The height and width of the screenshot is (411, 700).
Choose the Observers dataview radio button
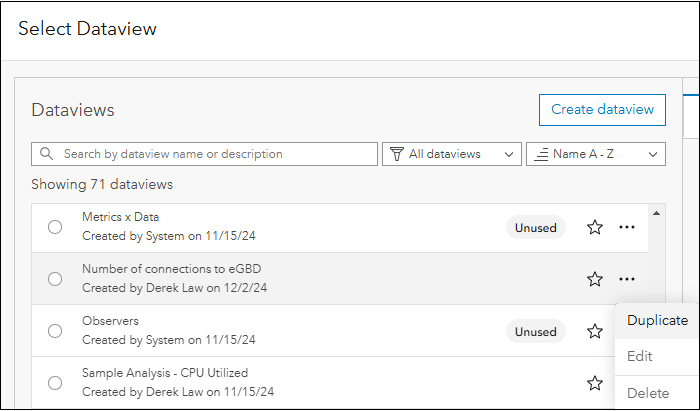(55, 331)
